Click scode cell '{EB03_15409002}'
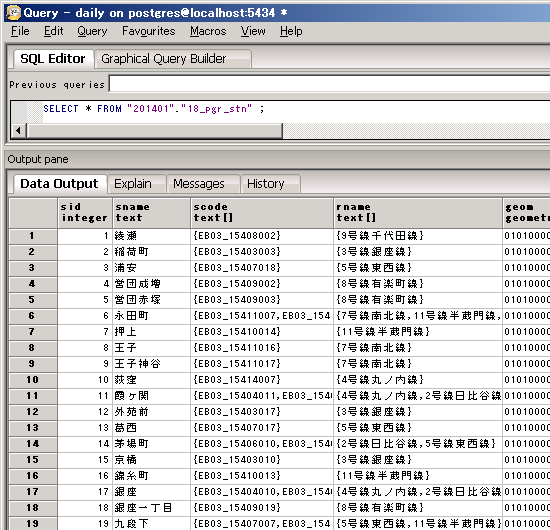Image resolution: width=550 pixels, height=530 pixels. tap(262, 284)
